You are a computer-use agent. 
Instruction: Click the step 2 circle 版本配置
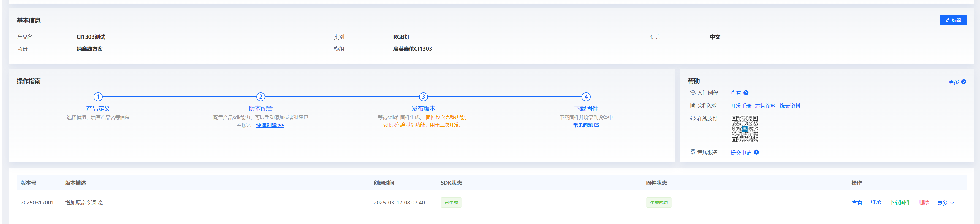pyautogui.click(x=260, y=97)
